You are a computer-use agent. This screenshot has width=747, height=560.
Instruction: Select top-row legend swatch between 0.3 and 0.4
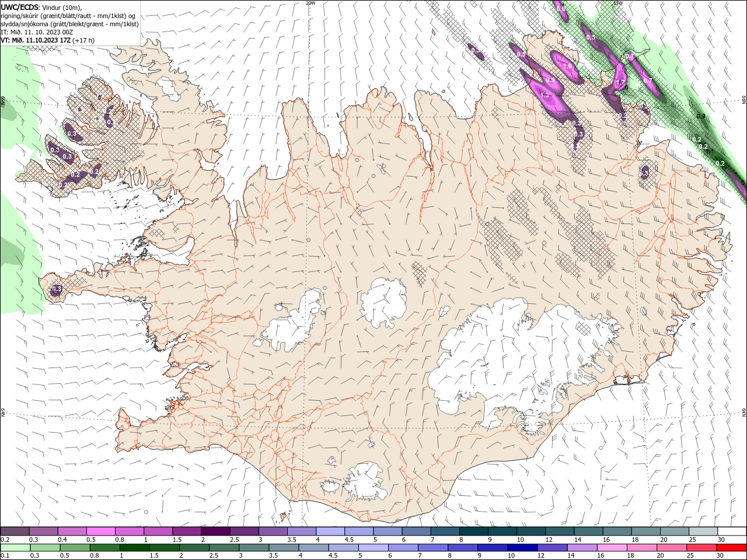point(44,531)
